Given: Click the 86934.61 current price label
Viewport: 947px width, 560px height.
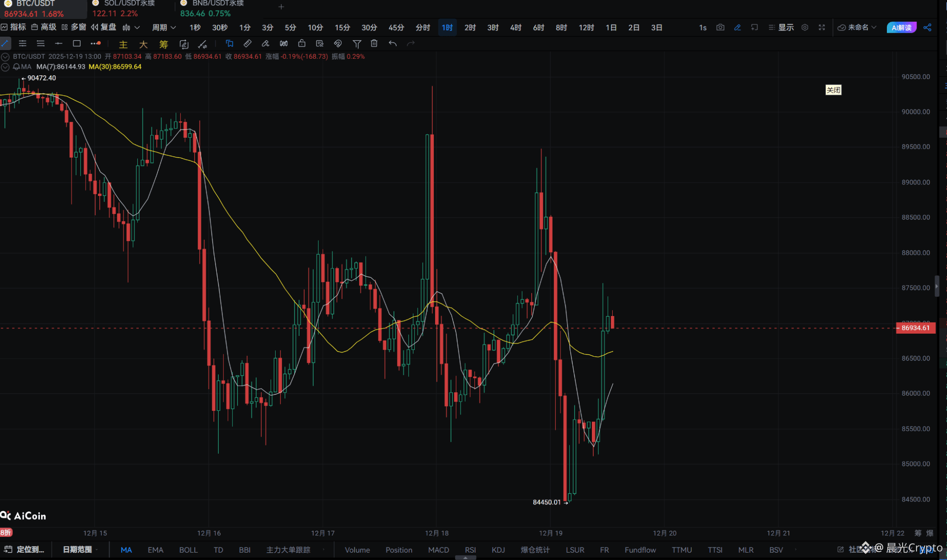Looking at the screenshot, I should click(x=915, y=328).
